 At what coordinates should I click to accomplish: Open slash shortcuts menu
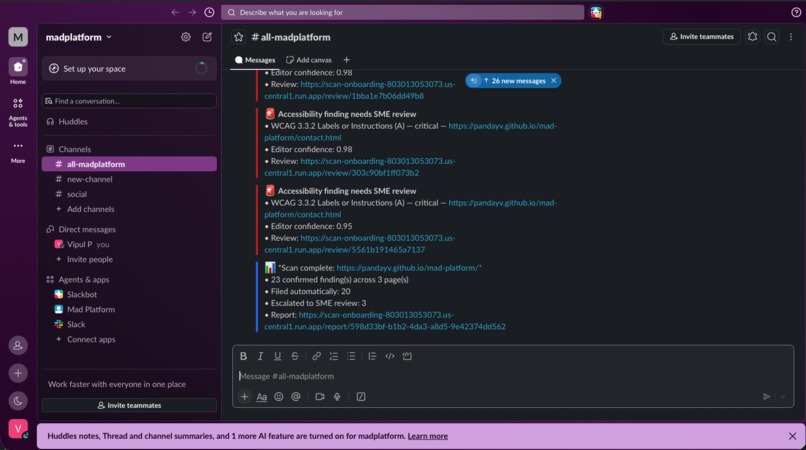click(361, 397)
